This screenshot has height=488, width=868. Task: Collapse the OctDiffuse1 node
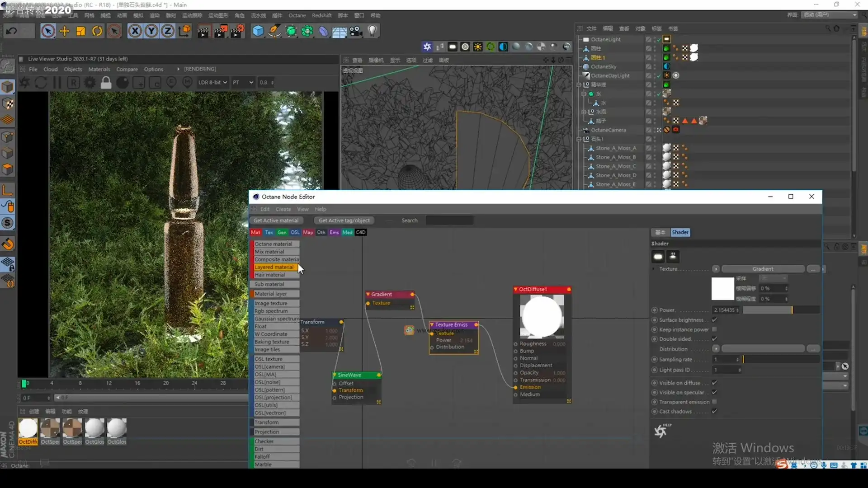pos(515,289)
